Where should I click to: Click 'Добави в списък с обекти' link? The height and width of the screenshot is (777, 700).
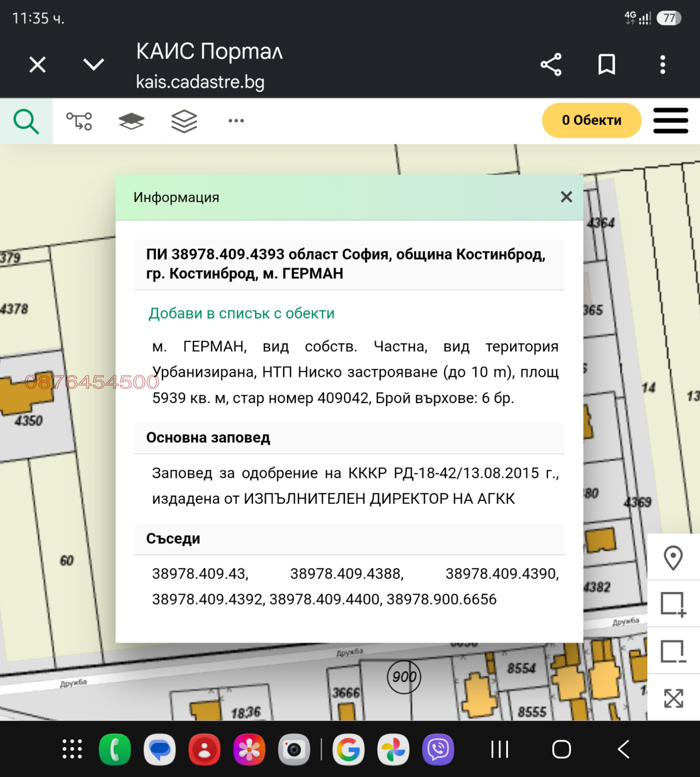(x=241, y=313)
